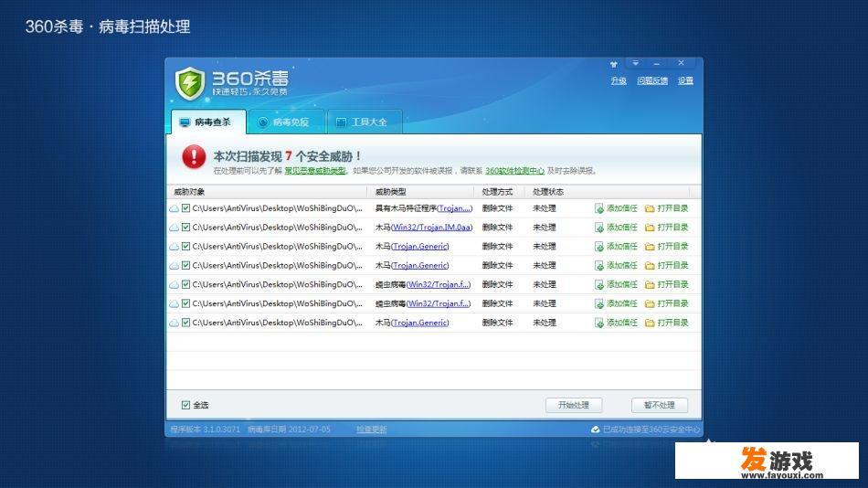Click the 添加信任 icon in Win32/Trojan.IM.0aa row
This screenshot has height=488, width=868.
[x=599, y=228]
